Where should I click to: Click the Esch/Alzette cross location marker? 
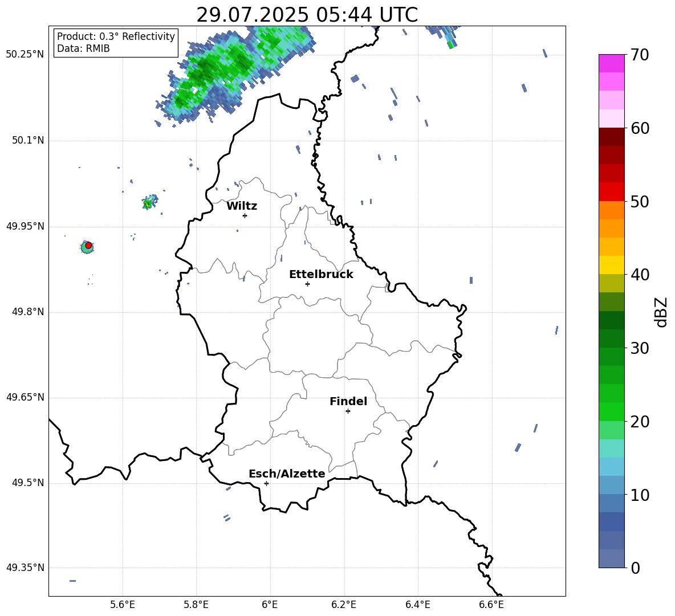click(266, 483)
